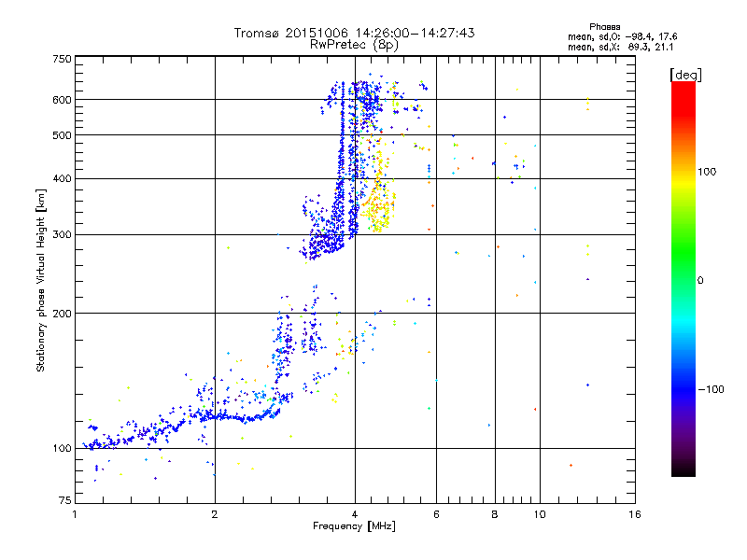Image resolution: width=747 pixels, height=560 pixels.
Task: Click the "Phases" header text
Action: tap(604, 27)
